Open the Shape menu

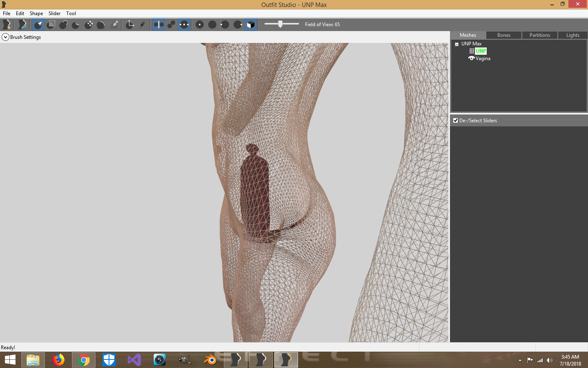tap(36, 13)
